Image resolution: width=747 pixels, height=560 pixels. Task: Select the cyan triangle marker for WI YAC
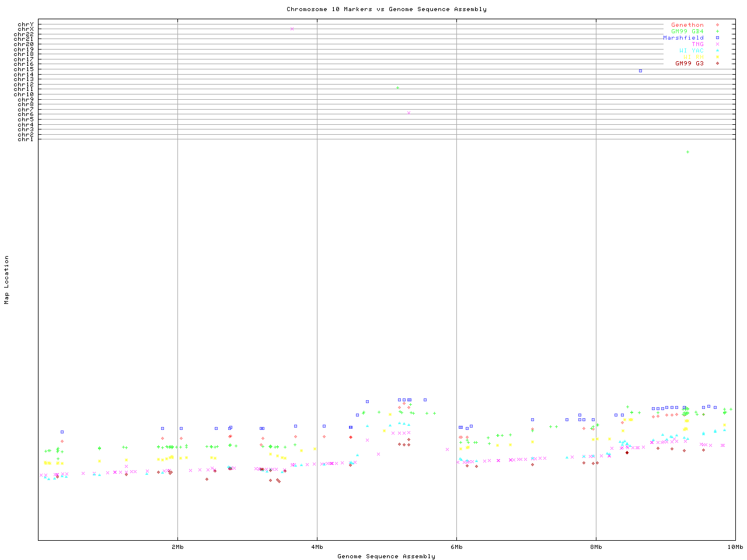(717, 51)
